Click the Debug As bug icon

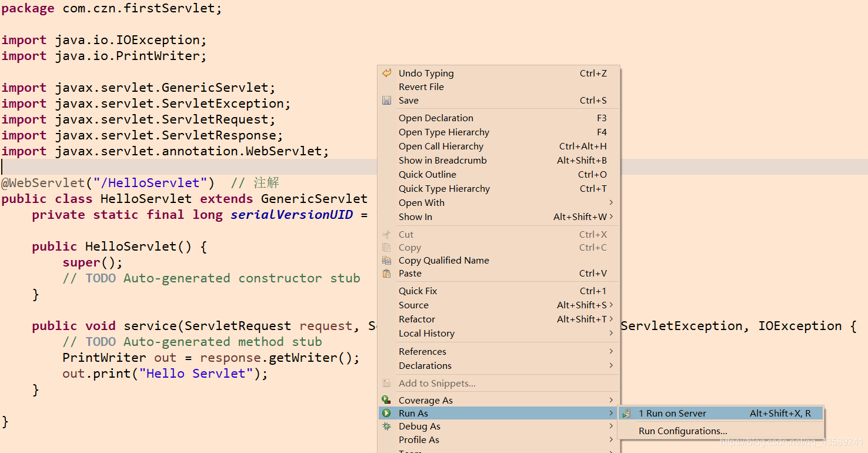click(x=386, y=427)
